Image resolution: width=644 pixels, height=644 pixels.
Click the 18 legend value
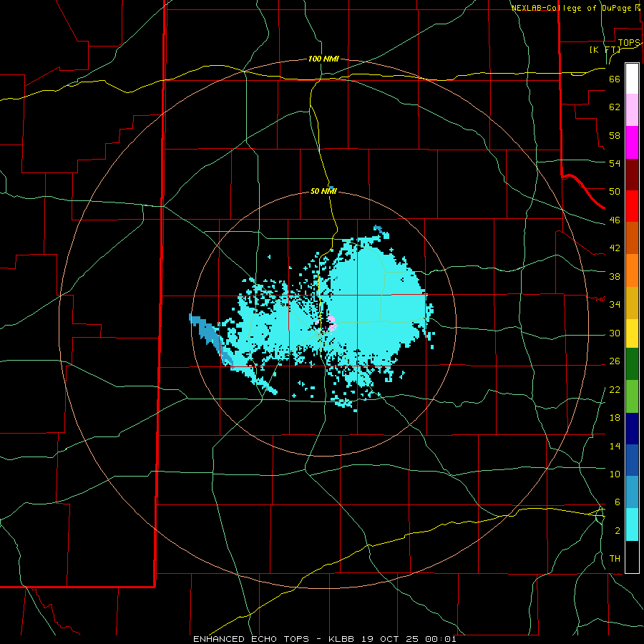click(x=615, y=418)
